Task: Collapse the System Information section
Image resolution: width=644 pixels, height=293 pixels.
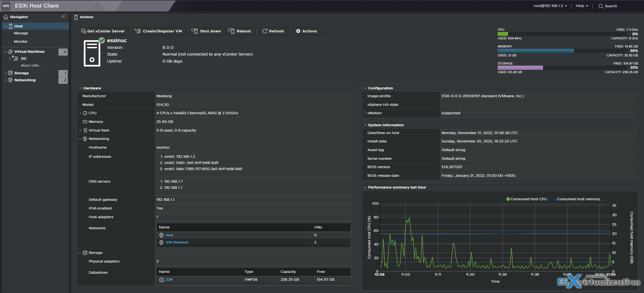Action: tap(365, 125)
